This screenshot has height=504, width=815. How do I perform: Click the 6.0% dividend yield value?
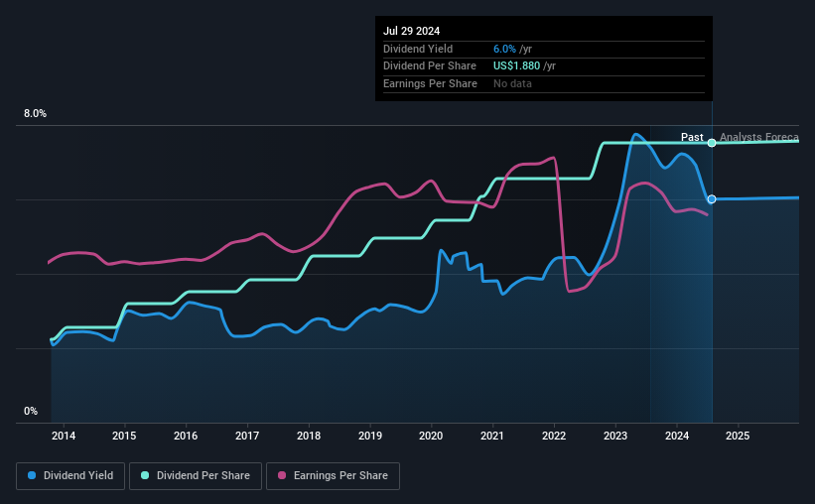click(x=504, y=49)
